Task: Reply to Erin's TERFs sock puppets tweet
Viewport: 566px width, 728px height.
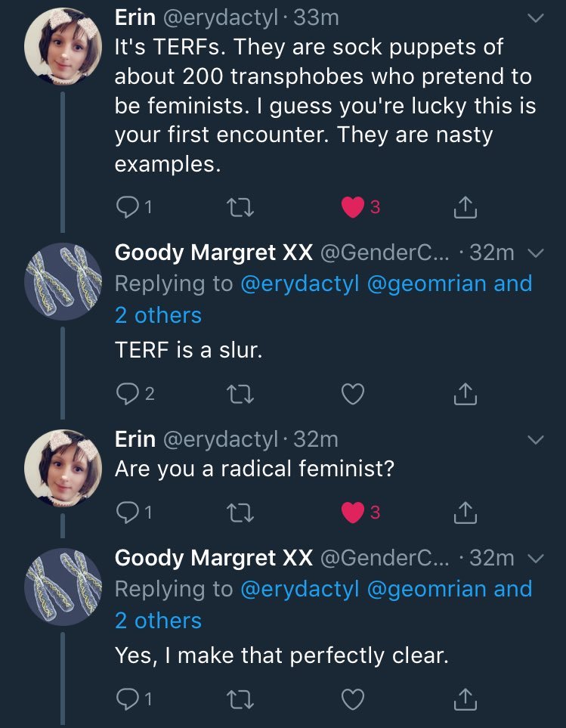Action: (125, 207)
